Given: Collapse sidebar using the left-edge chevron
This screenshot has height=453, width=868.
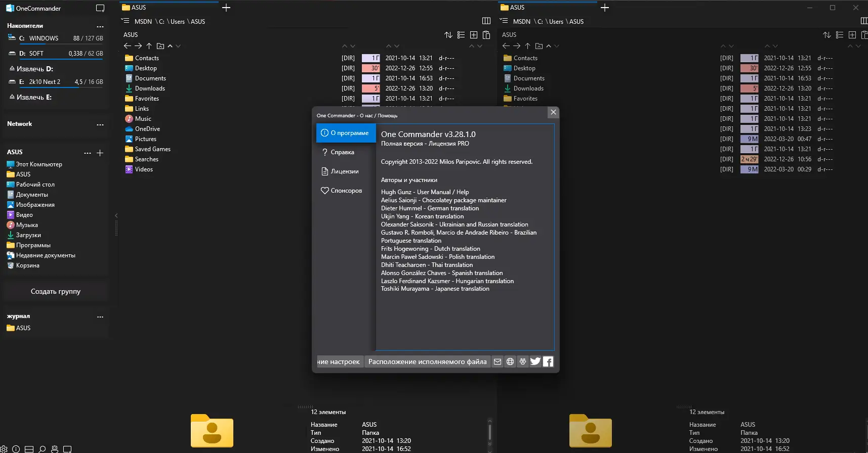Looking at the screenshot, I should click(116, 215).
